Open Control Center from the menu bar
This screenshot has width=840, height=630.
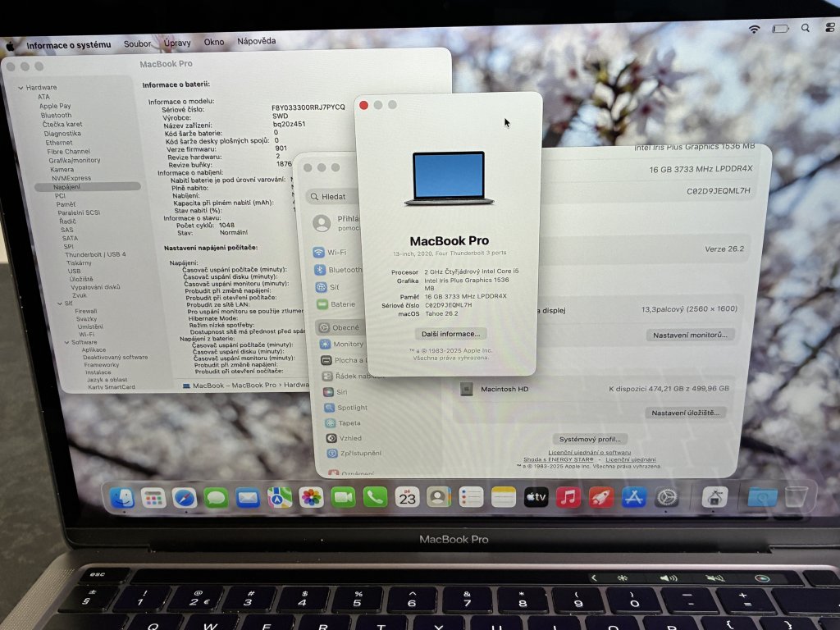coord(830,28)
